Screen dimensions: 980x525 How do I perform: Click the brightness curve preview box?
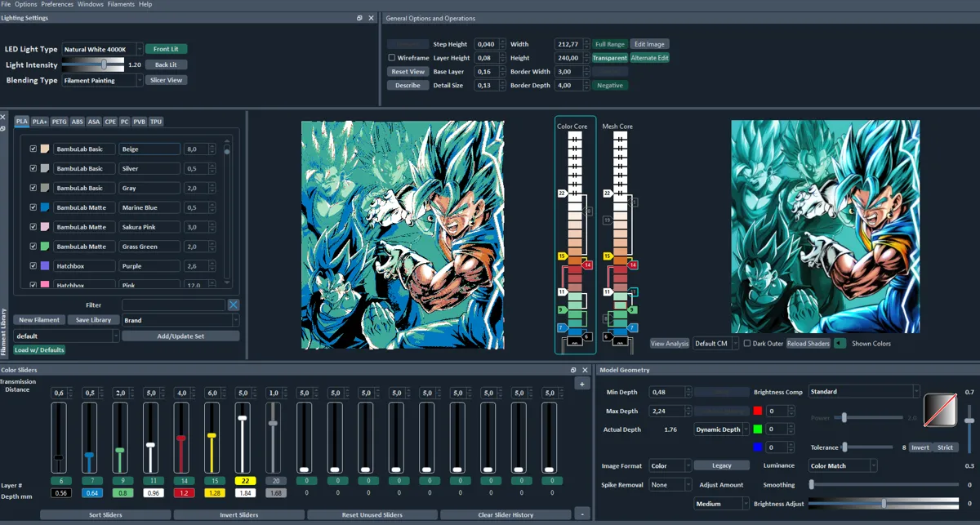940,410
